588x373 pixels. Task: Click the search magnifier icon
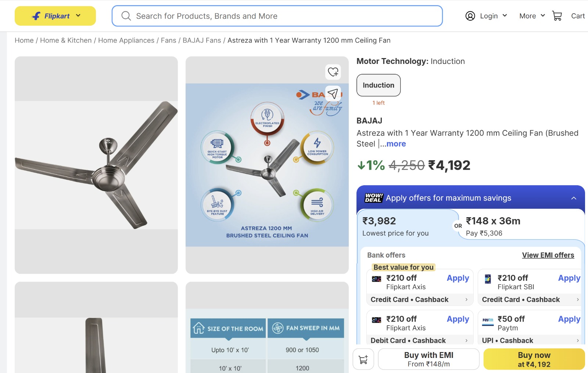(x=126, y=16)
